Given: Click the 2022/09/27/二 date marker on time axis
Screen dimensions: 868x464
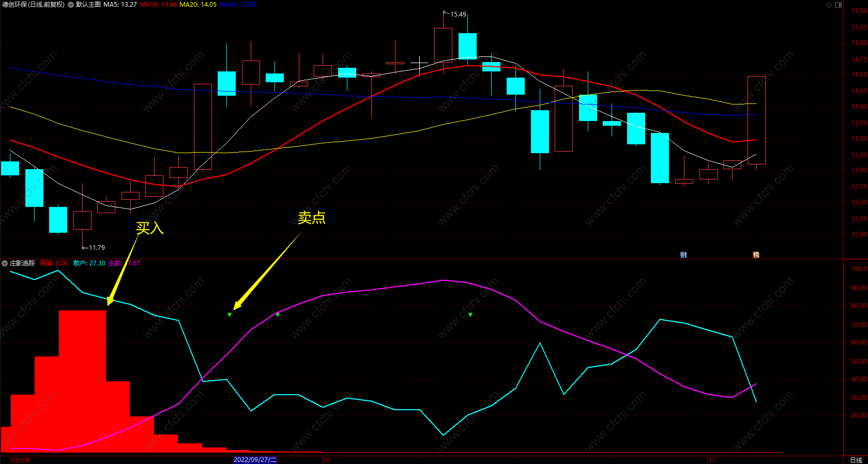Looking at the screenshot, I should point(255,460).
